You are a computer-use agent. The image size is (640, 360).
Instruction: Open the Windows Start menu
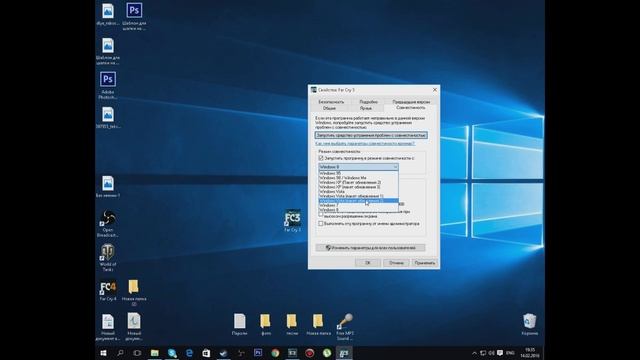point(103,353)
